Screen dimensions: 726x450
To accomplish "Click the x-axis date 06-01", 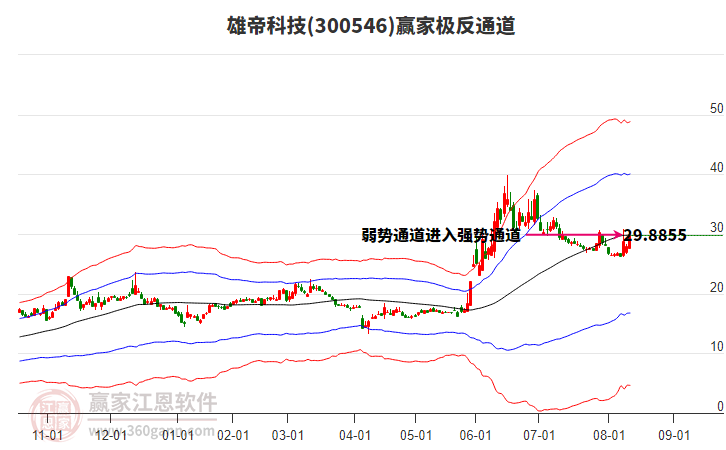I will (476, 436).
